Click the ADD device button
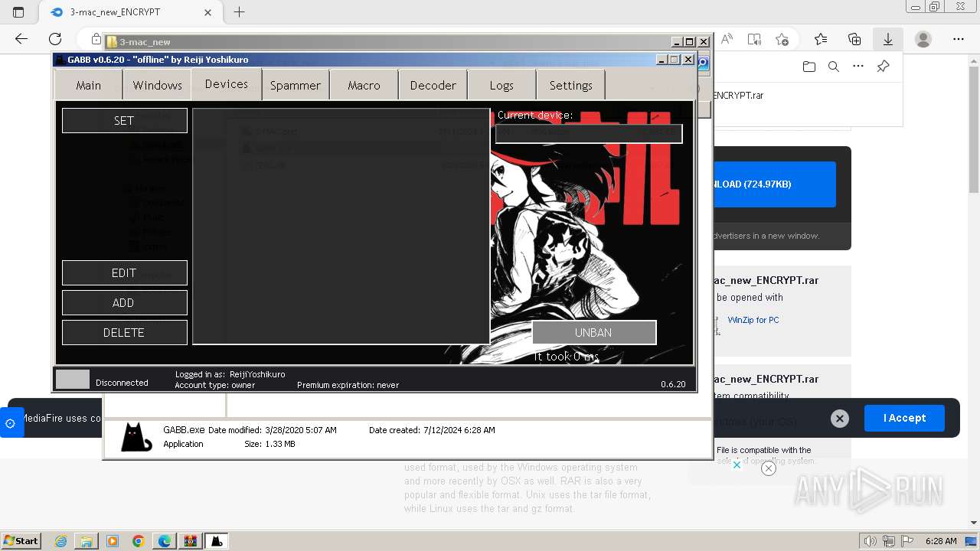980x551 pixels. click(x=124, y=302)
